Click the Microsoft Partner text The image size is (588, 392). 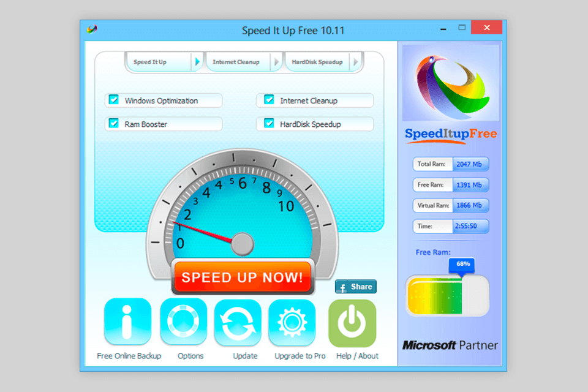click(x=450, y=345)
